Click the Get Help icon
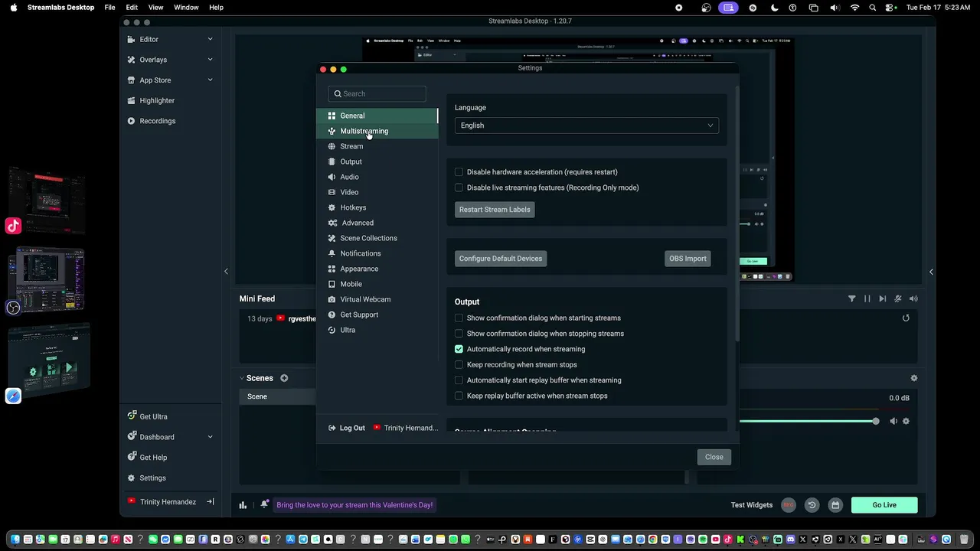 [x=132, y=458]
